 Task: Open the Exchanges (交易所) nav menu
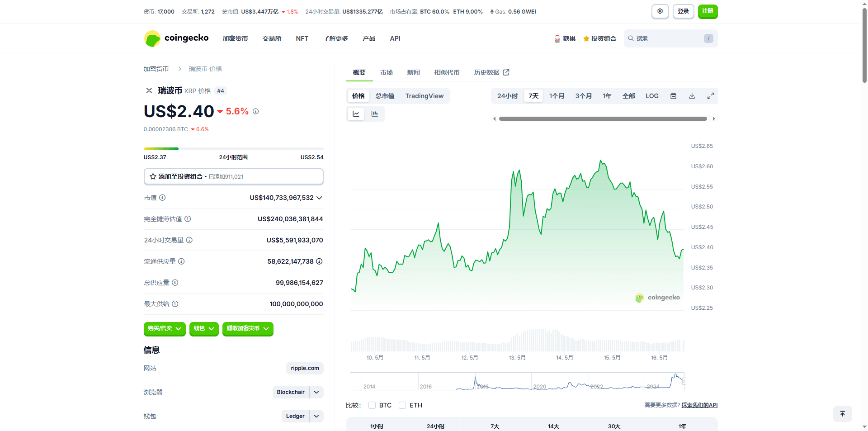click(x=272, y=38)
